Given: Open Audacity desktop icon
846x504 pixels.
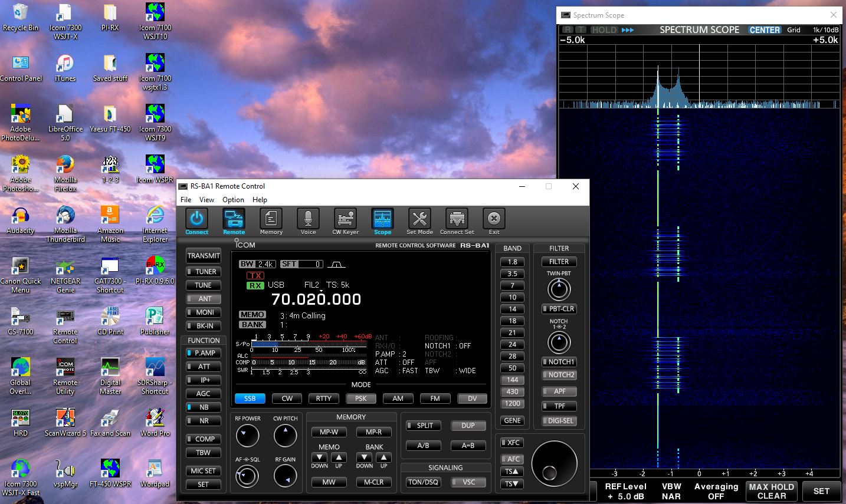Looking at the screenshot, I should coord(21,220).
